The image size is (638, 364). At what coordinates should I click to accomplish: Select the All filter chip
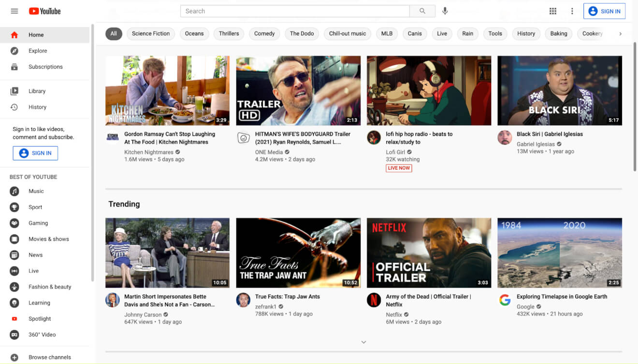tap(114, 33)
